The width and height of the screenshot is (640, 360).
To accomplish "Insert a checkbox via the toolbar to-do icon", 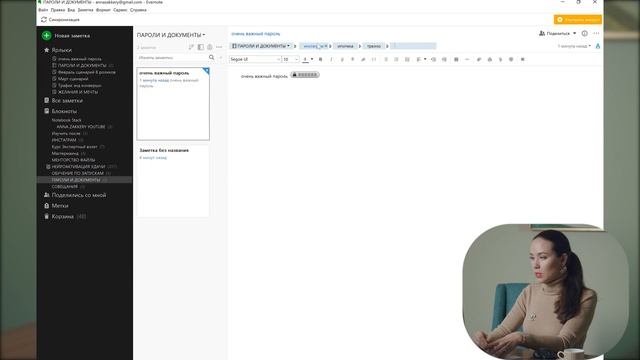I will 407,59.
